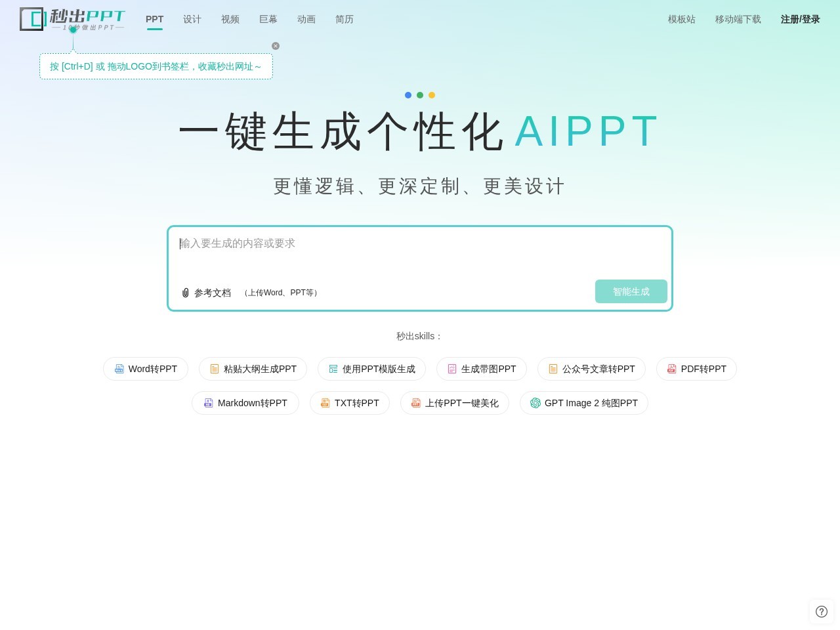840x630 pixels.
Task: Open 移动端下载 link
Action: pos(738,19)
